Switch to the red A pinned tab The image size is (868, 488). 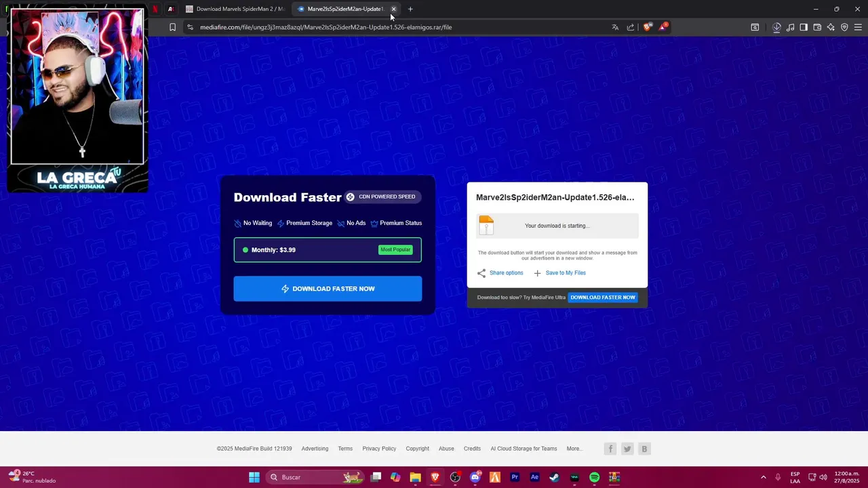coord(170,9)
